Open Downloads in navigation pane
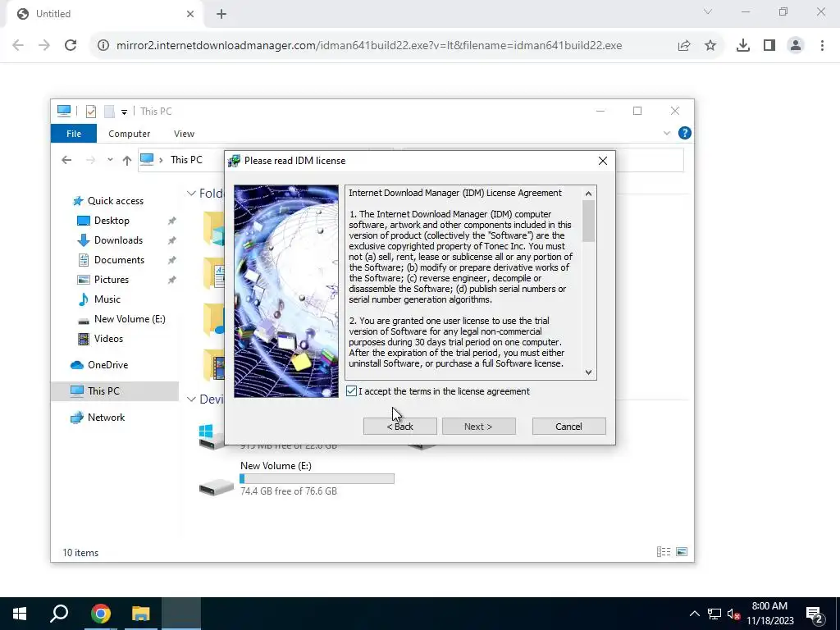The width and height of the screenshot is (840, 630). [118, 240]
